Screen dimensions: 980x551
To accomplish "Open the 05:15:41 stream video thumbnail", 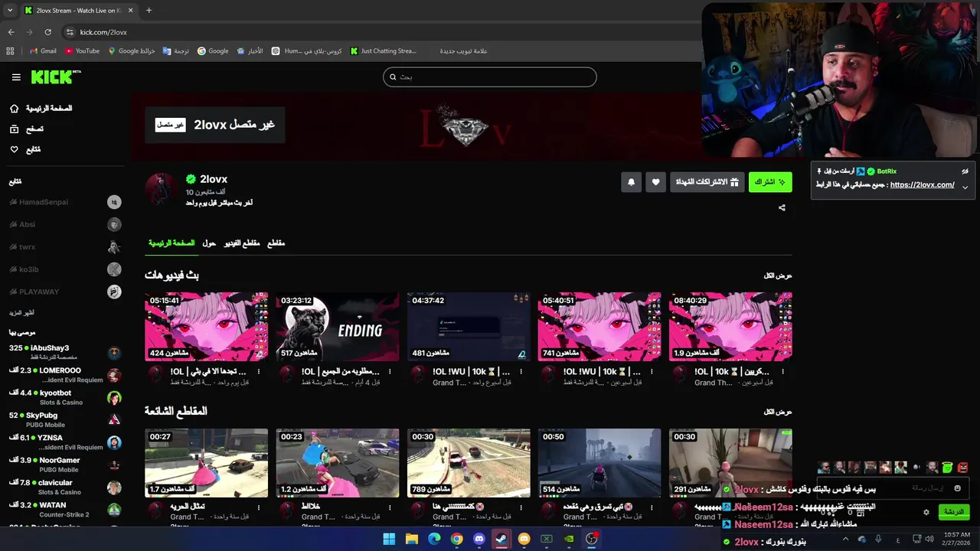I will (207, 327).
